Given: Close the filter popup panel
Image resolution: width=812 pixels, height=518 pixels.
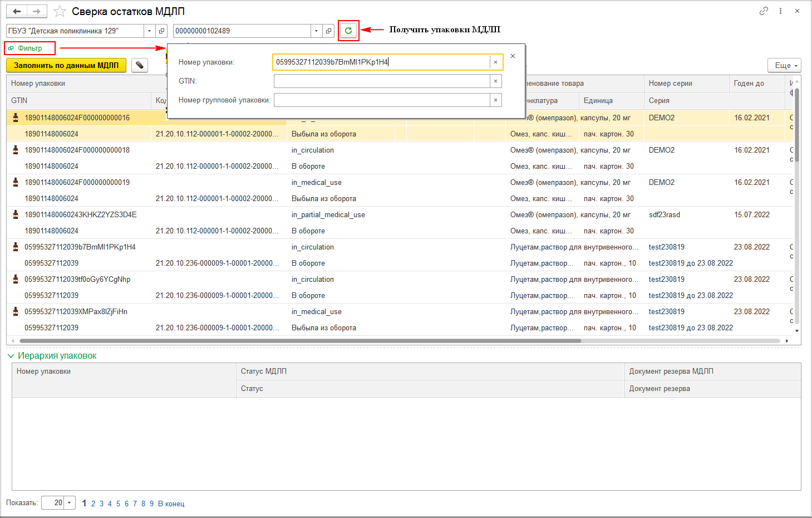Looking at the screenshot, I should click(513, 56).
